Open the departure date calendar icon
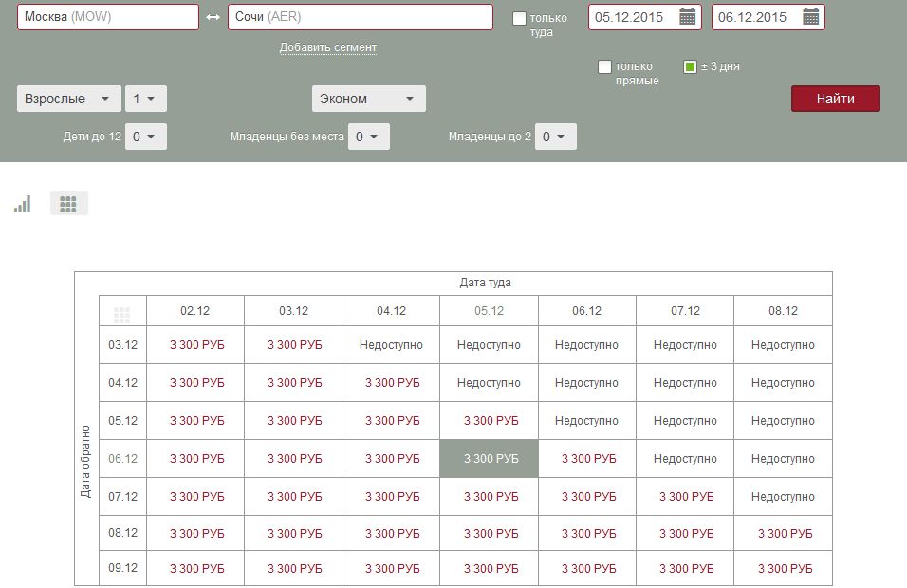907x588 pixels. (688, 17)
